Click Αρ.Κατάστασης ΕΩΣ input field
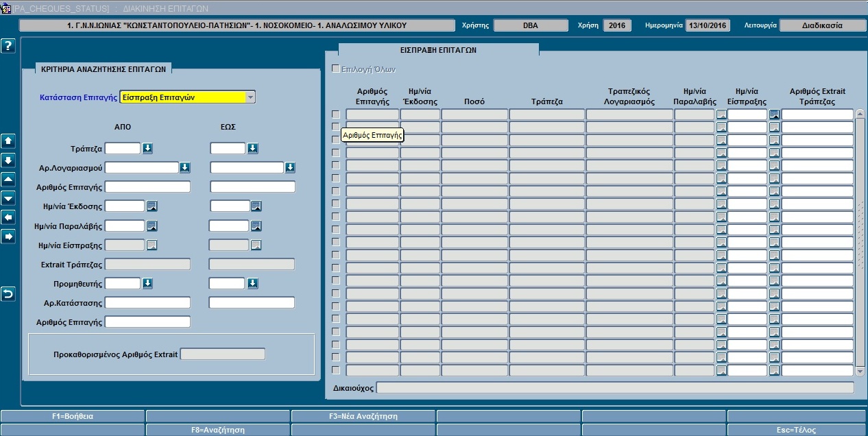 click(x=252, y=302)
